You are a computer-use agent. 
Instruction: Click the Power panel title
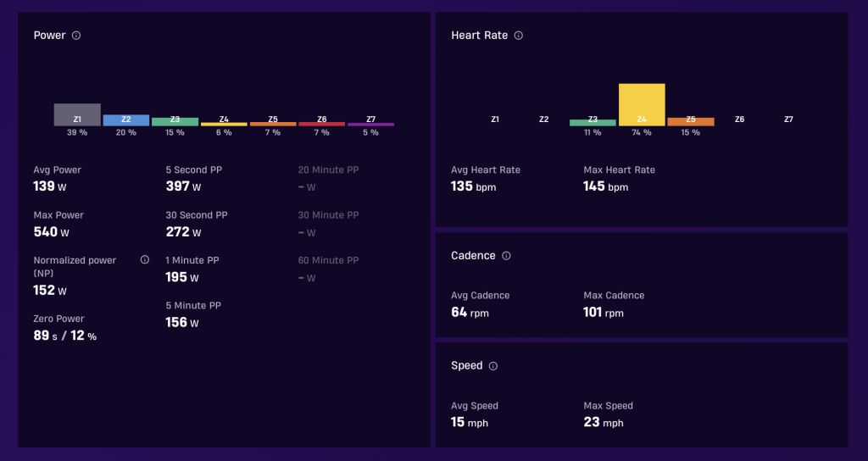[x=50, y=36]
